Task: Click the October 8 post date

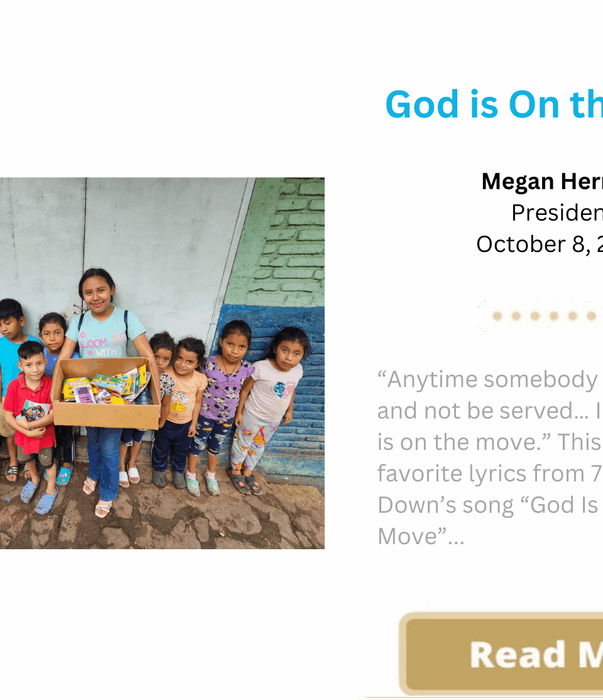Action: 539,244
